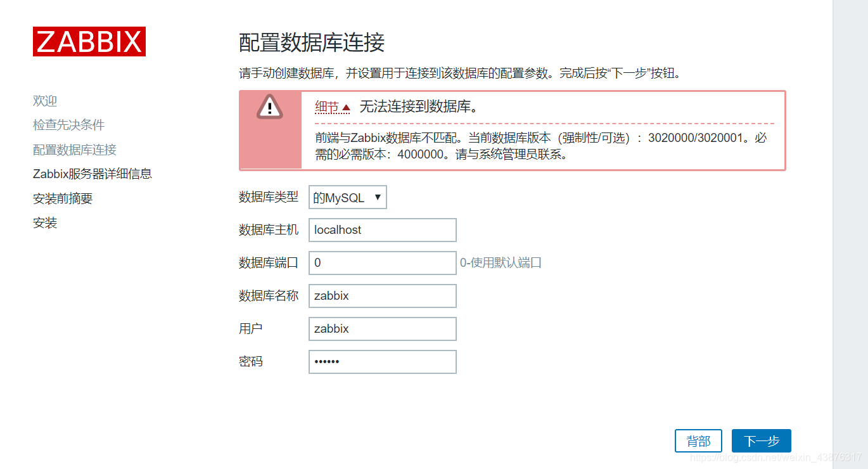The width and height of the screenshot is (868, 469).
Task: Click the ZABBIX logo
Action: point(89,41)
